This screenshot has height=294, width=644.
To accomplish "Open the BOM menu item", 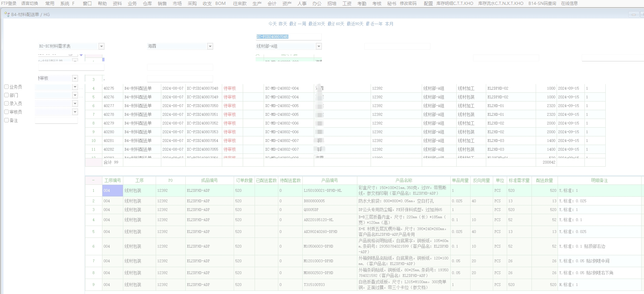I will pyautogui.click(x=220, y=3).
